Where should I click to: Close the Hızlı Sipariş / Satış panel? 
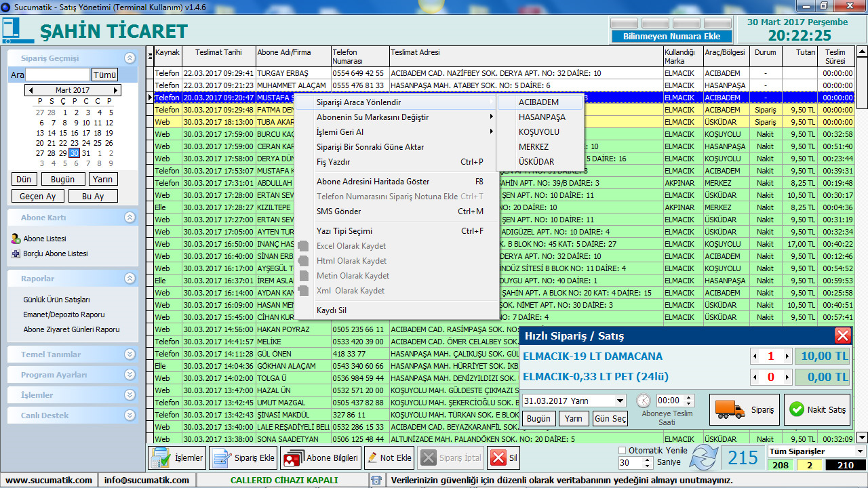coord(842,335)
